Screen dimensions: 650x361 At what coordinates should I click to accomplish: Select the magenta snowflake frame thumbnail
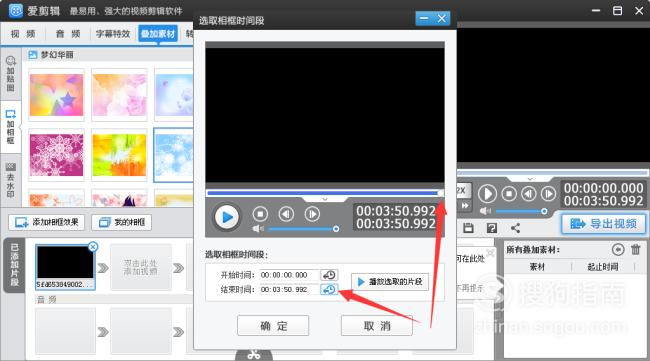tap(56, 155)
